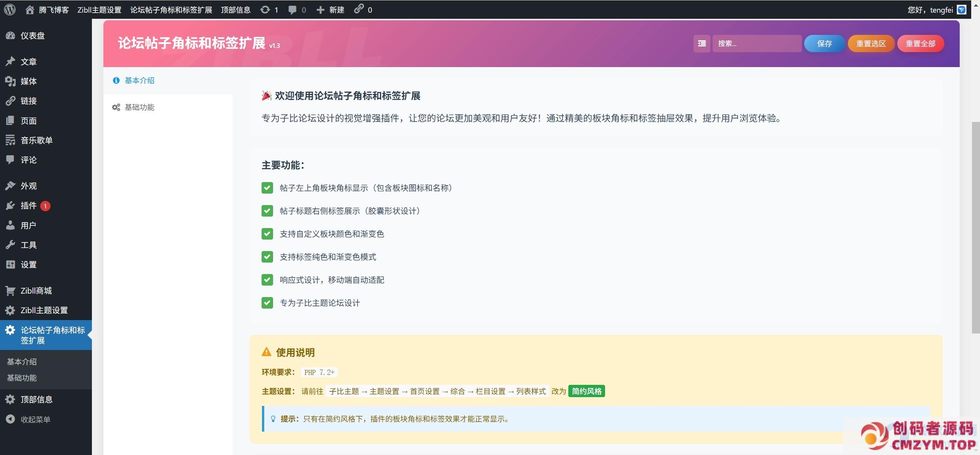The width and height of the screenshot is (980, 455).
Task: Open the comments bubble in admin bar
Action: (292, 10)
